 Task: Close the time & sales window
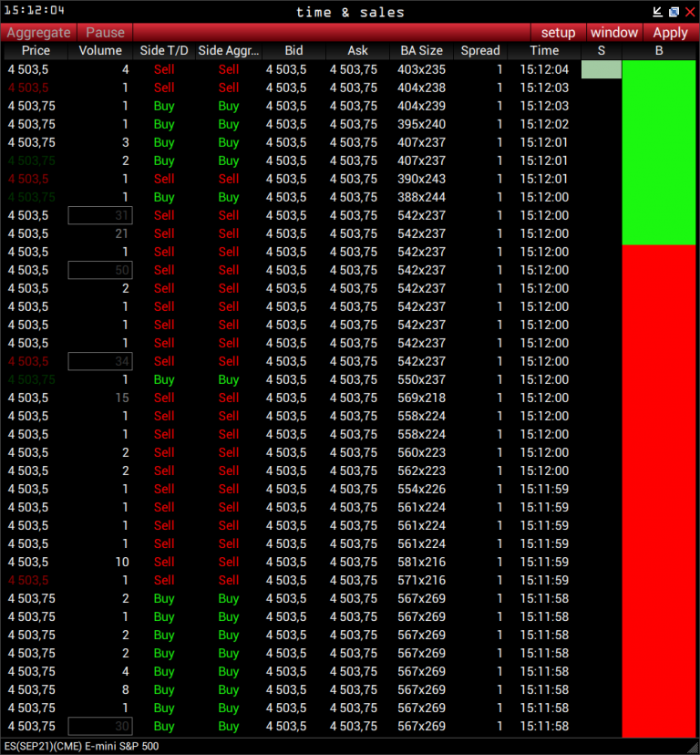[x=690, y=12]
